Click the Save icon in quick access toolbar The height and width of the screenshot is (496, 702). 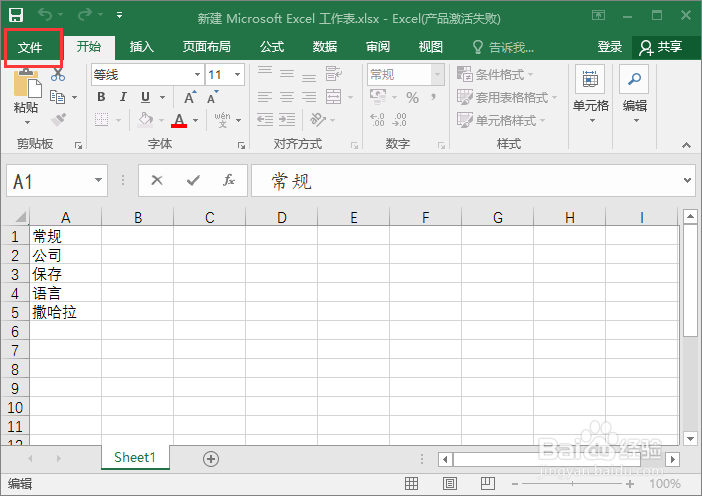tap(16, 15)
